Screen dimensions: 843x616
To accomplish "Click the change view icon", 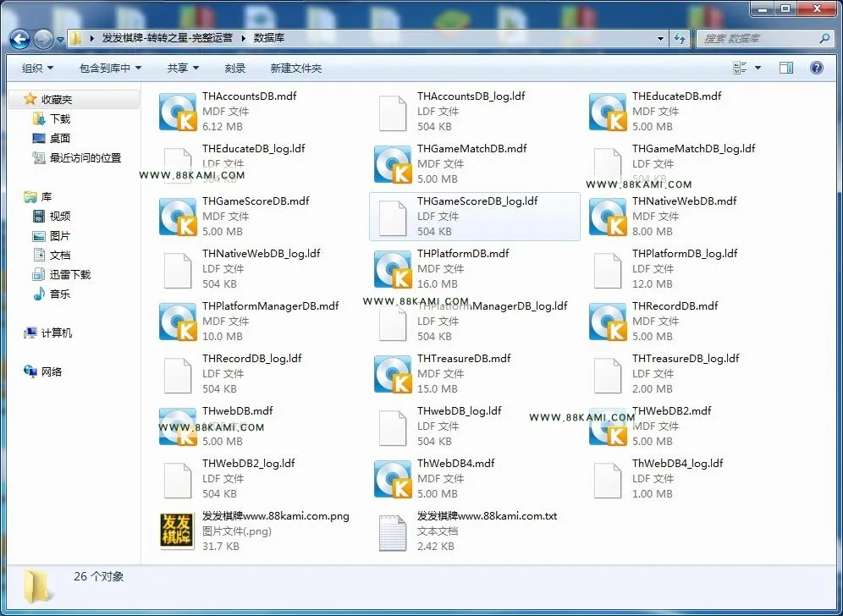I will pos(740,68).
